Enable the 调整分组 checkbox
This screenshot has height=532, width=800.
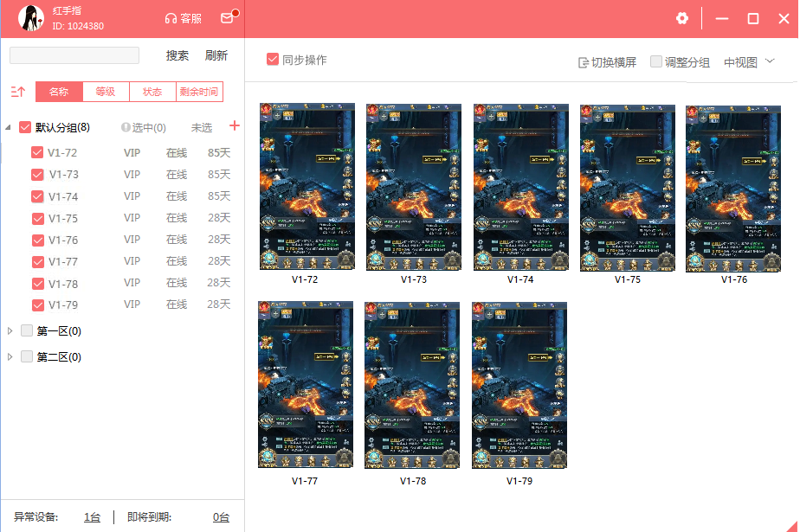click(656, 61)
